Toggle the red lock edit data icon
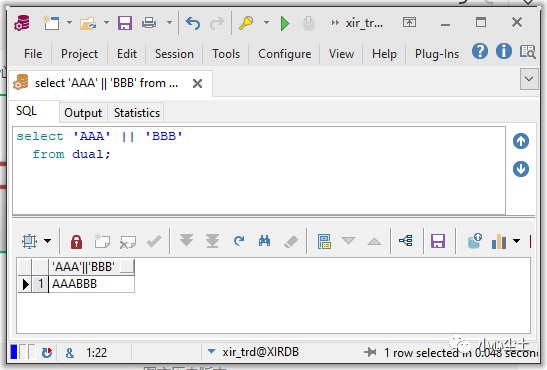 click(76, 241)
